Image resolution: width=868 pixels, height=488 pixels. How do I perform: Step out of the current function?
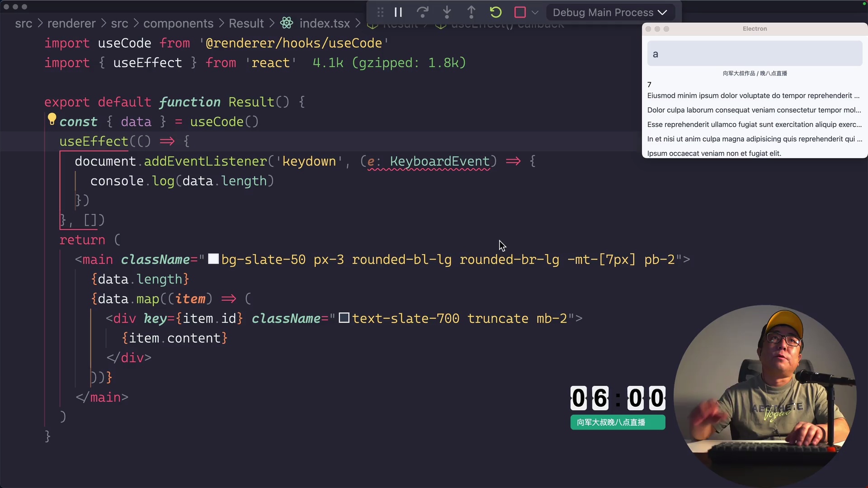pyautogui.click(x=471, y=12)
